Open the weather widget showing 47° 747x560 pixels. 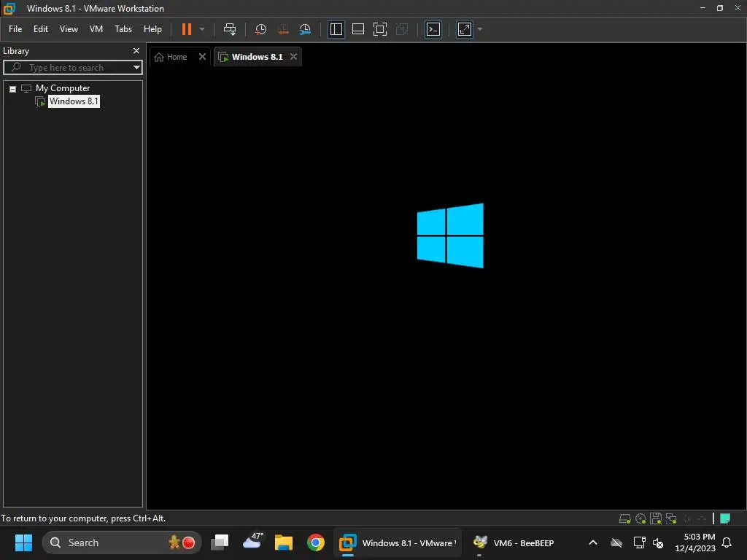(252, 542)
